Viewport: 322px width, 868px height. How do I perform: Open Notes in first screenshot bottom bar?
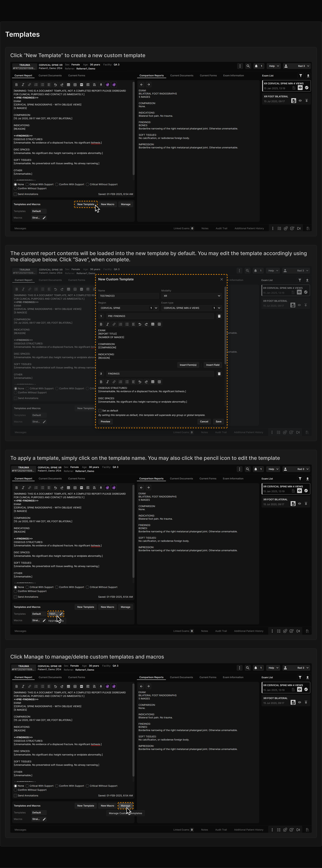205,229
